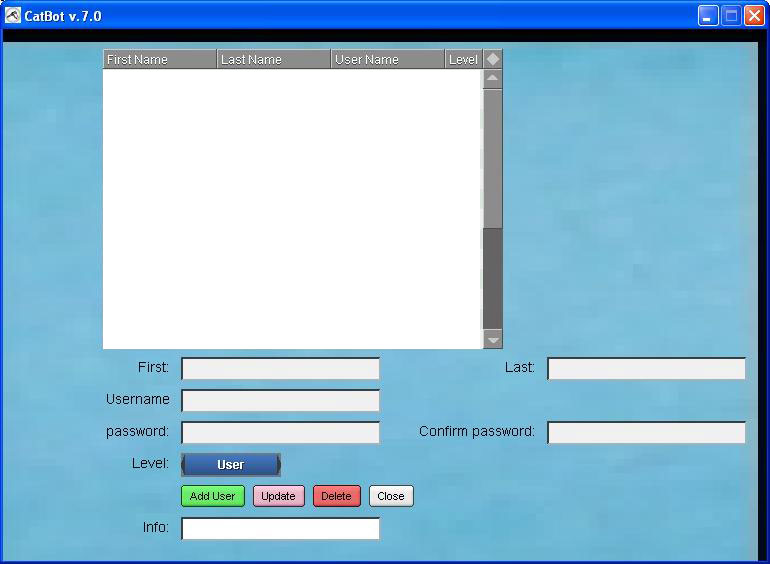
Task: Maximize the CatBot window
Action: click(731, 16)
